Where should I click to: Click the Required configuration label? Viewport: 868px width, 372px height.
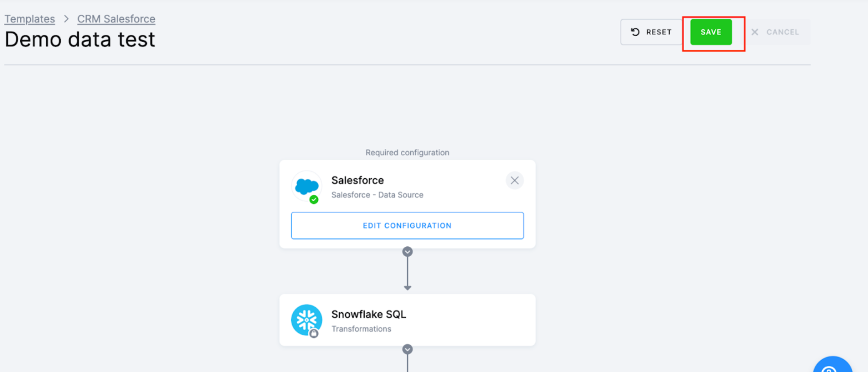click(x=407, y=152)
